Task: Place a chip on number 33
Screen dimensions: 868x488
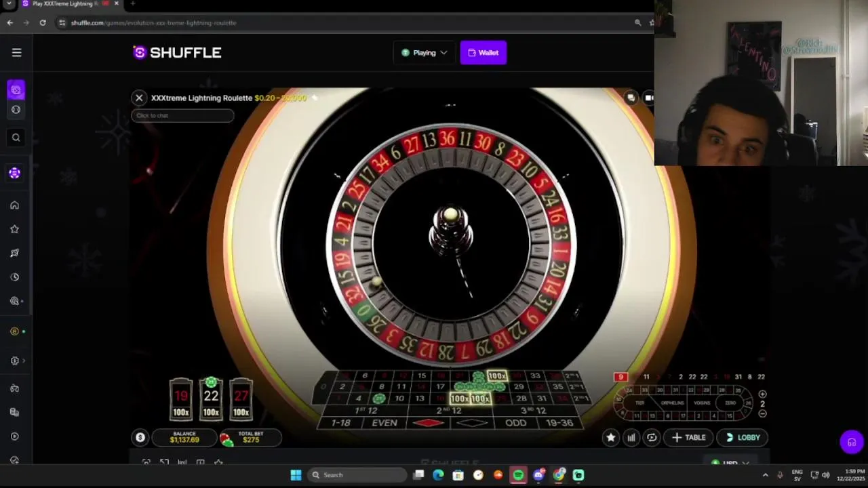Action: coord(535,376)
